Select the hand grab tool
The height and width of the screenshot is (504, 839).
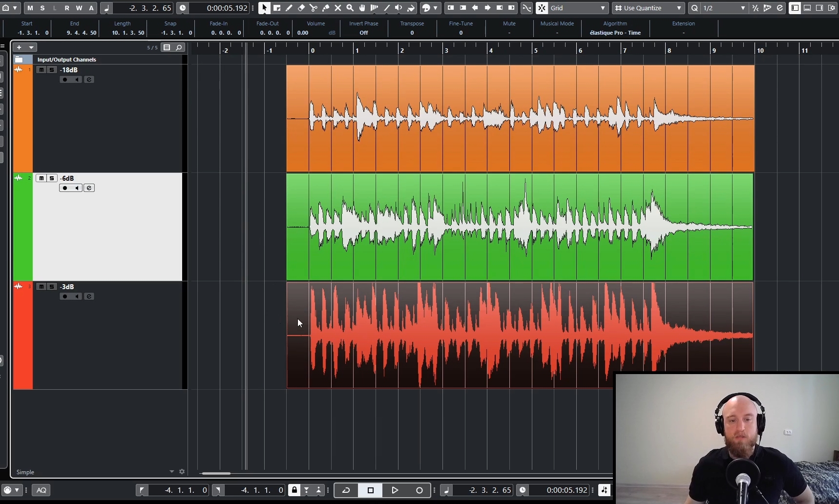pos(362,8)
